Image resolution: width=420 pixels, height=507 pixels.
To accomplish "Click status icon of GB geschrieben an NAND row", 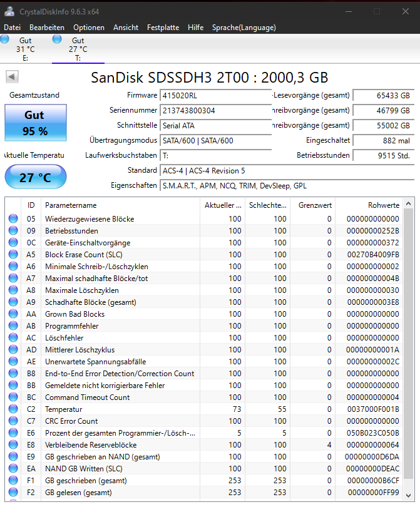I will [13, 456].
